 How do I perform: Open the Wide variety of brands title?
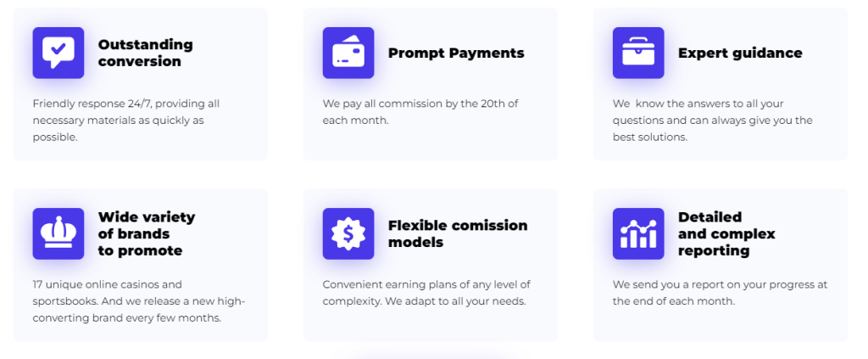[x=147, y=233]
